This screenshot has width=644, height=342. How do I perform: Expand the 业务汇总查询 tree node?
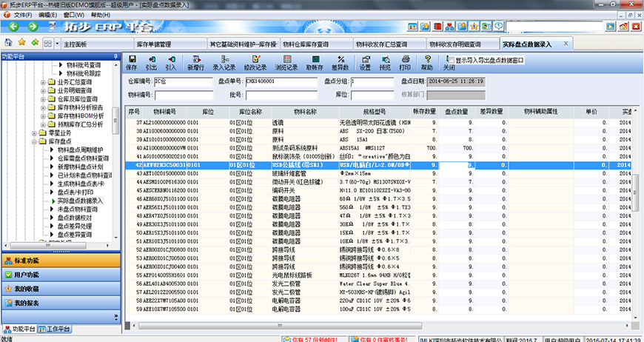(x=43, y=81)
